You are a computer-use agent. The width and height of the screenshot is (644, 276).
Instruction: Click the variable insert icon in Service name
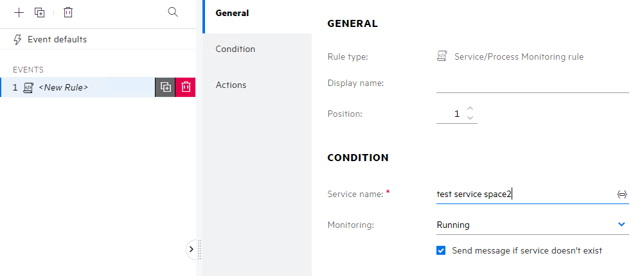(622, 194)
